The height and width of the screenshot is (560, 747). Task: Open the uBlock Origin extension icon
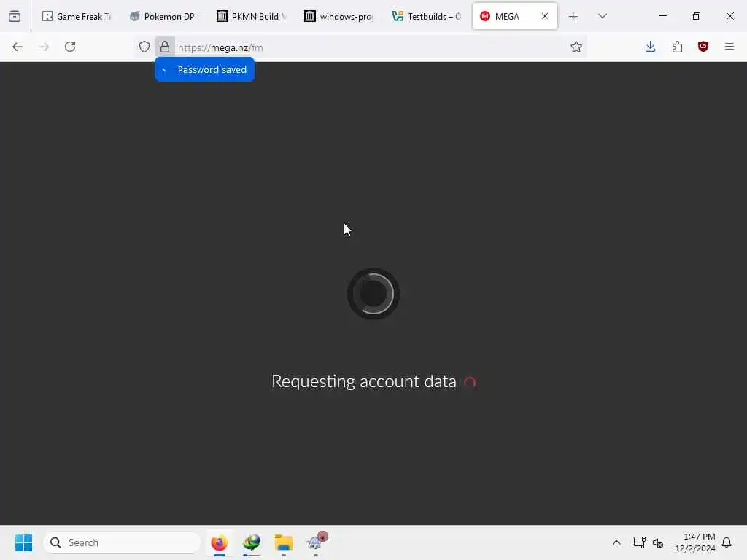coord(703,47)
